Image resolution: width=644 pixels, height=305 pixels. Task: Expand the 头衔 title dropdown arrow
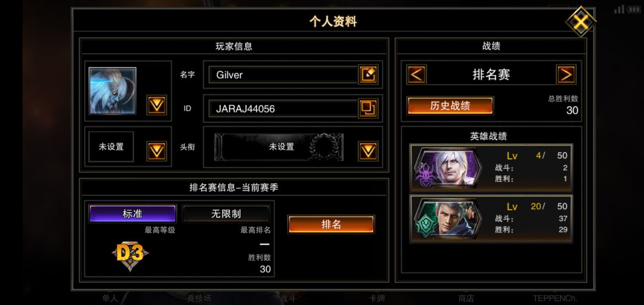pyautogui.click(x=368, y=151)
